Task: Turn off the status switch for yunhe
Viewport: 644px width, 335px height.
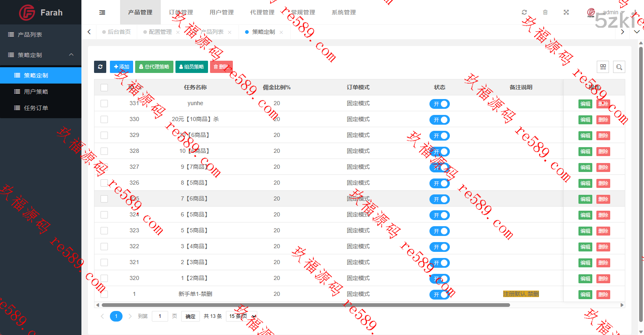Action: 439,104
